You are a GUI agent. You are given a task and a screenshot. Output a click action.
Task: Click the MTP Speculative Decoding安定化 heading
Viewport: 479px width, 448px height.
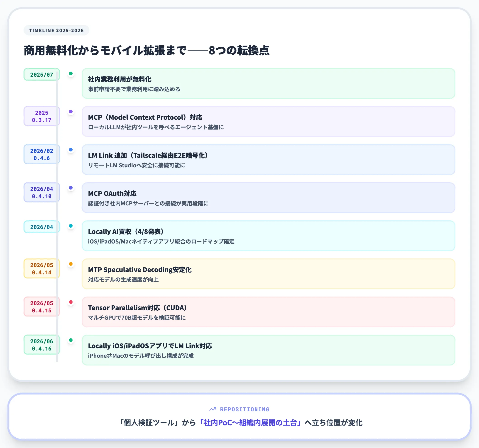pos(140,270)
